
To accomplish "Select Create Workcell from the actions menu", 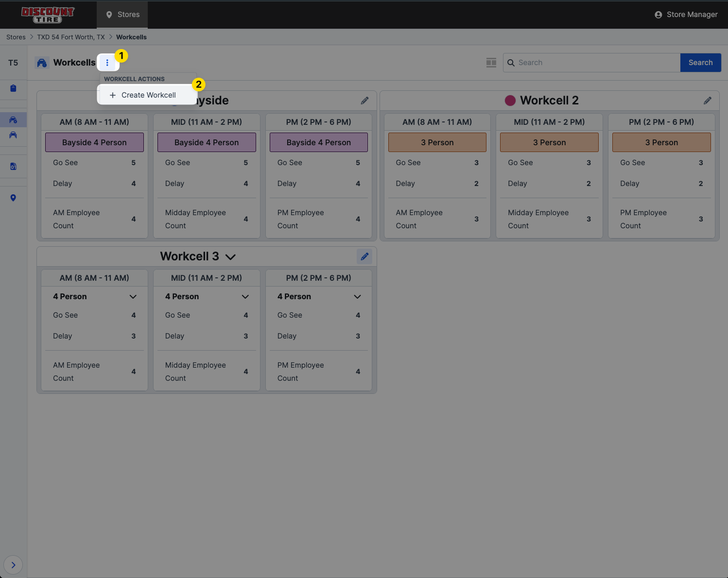I will click(148, 95).
